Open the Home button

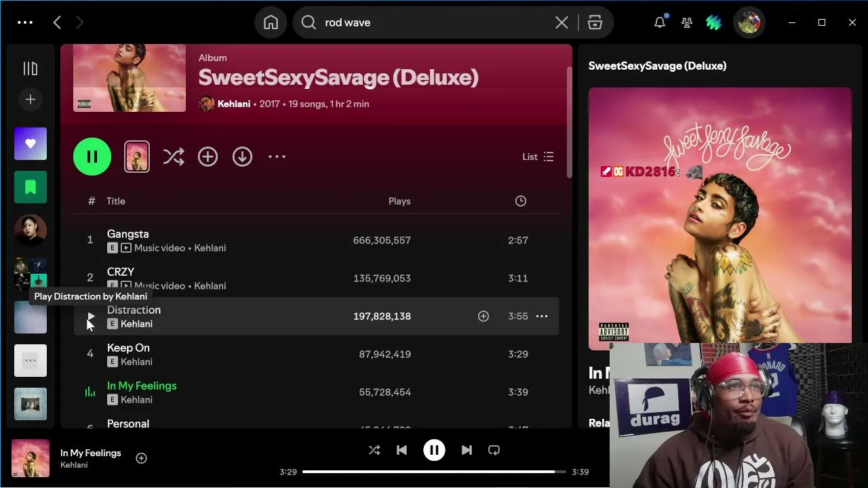tap(271, 22)
